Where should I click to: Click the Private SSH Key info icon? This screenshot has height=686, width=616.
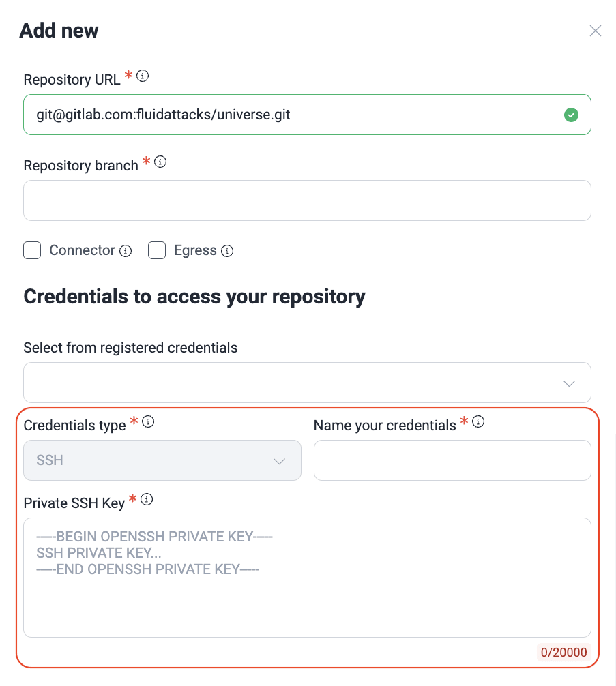click(147, 500)
